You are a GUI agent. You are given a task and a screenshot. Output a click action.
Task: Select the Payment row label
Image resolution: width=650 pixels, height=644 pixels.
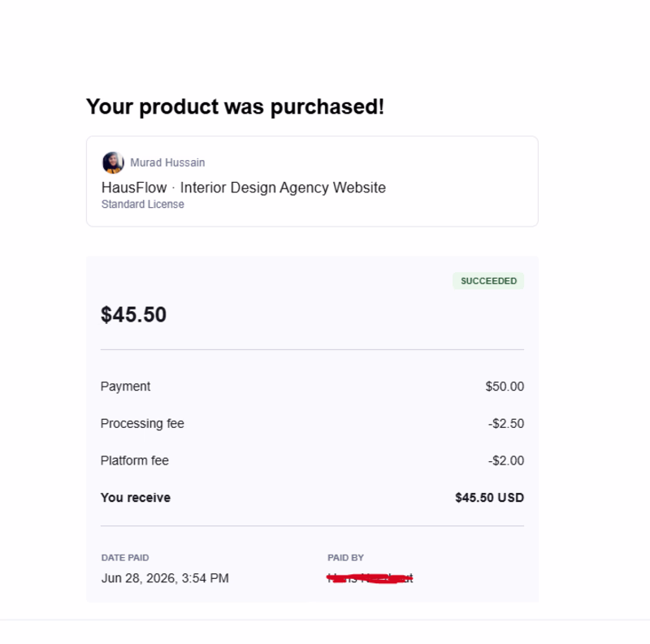[125, 387]
